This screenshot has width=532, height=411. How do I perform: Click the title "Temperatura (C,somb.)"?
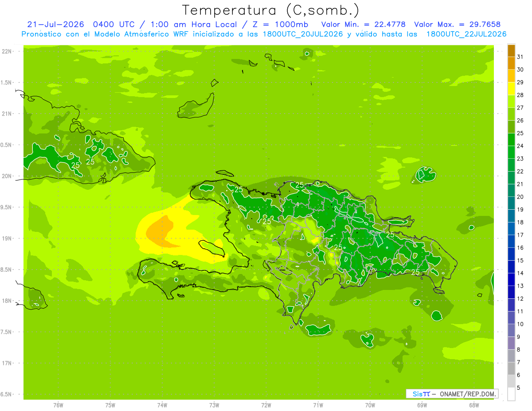pos(271,10)
